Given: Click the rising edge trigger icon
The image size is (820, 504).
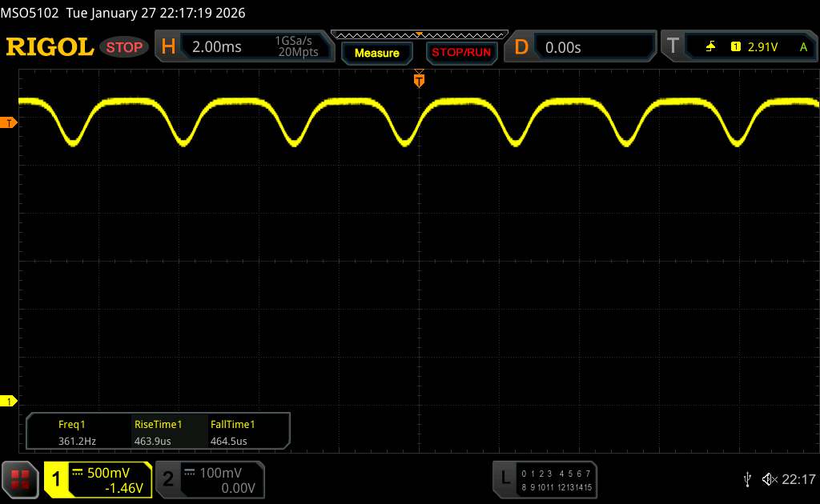Looking at the screenshot, I should [x=710, y=47].
